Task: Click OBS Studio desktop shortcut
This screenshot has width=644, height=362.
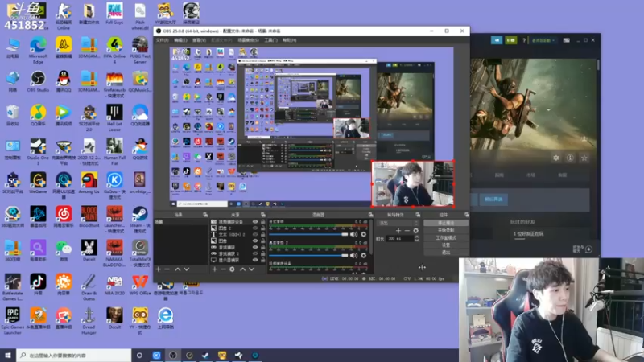Action: tap(38, 82)
